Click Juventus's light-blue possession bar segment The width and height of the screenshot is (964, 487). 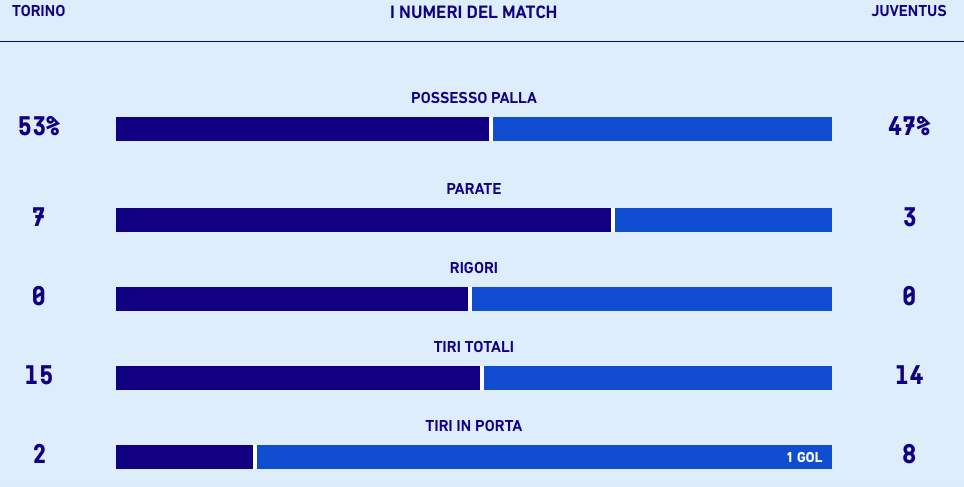(662, 129)
